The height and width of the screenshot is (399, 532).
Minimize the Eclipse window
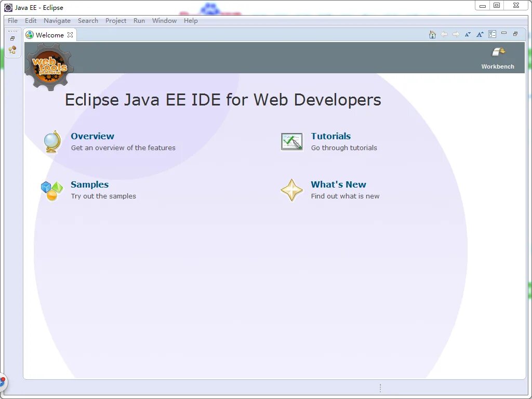[483, 6]
